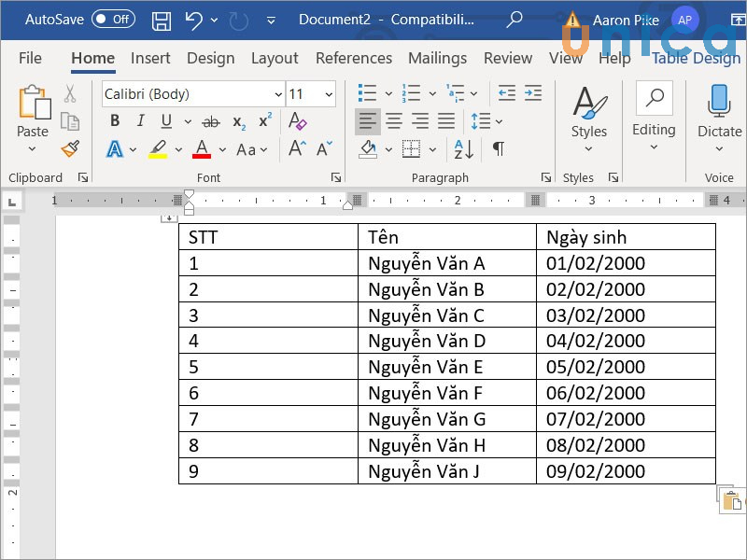
Task: Decrease paragraph indent
Action: [x=507, y=92]
